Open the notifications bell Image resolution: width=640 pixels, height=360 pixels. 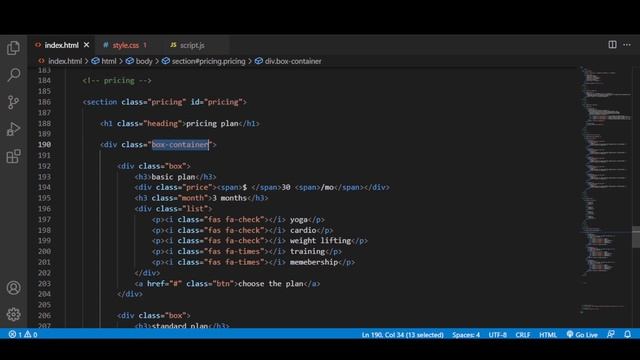coord(627,334)
